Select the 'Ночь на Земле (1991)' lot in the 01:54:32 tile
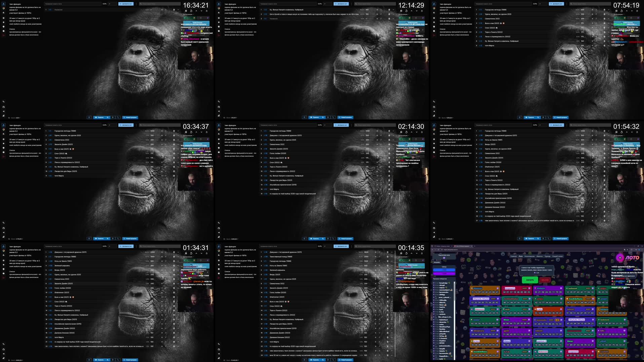Viewport: 644px width, 362px height. click(x=542, y=140)
